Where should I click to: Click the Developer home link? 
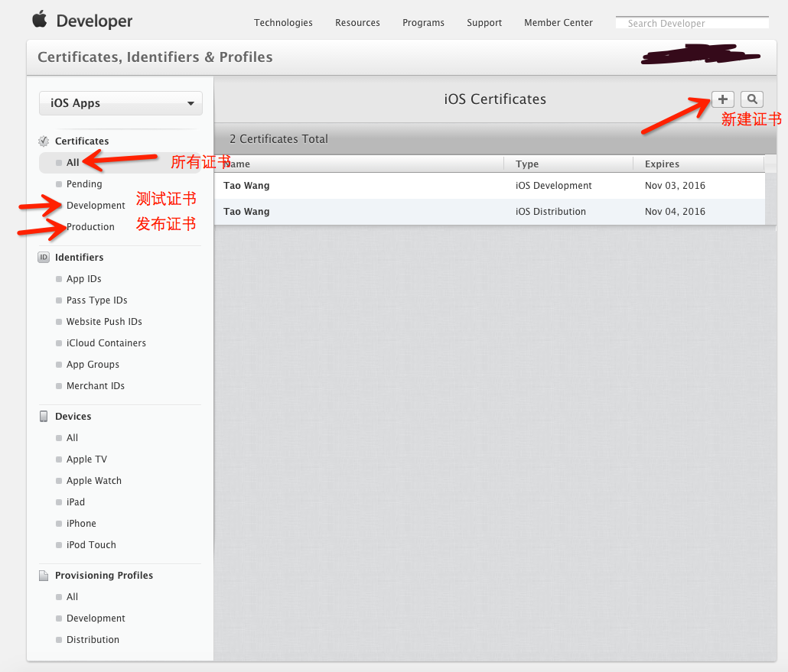[94, 21]
